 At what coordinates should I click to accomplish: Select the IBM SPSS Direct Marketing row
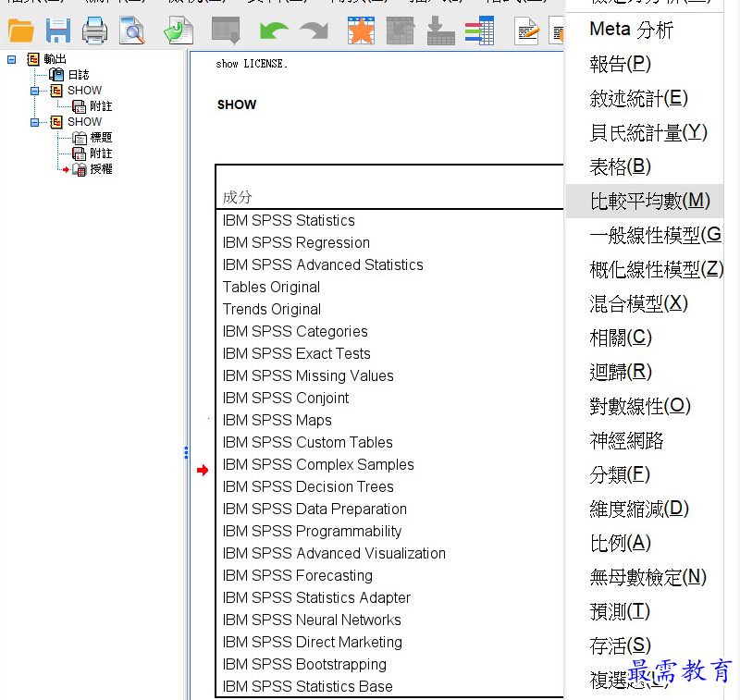point(313,642)
